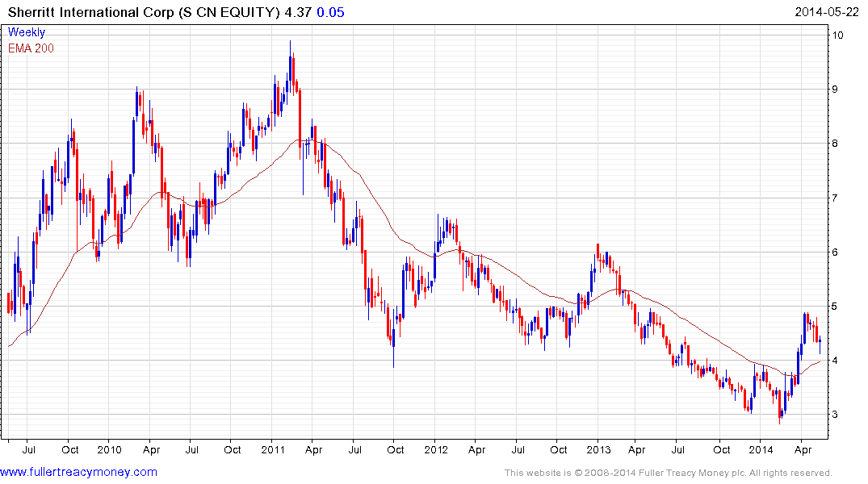Click the 2010 x-axis year label

tap(109, 449)
